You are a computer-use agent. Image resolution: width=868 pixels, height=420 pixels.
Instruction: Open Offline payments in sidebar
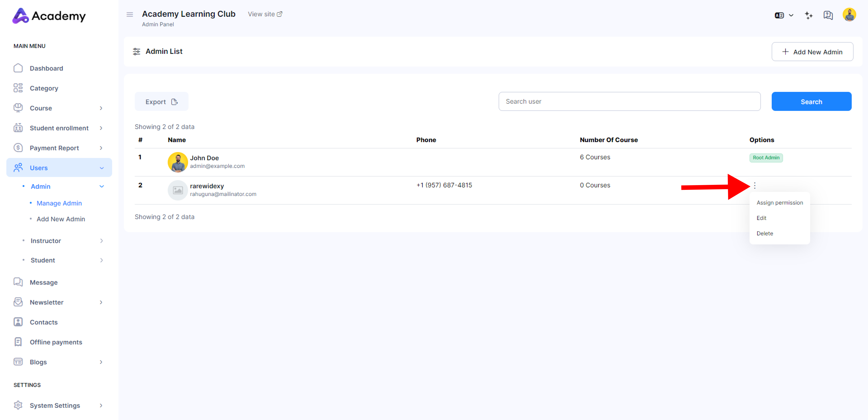tap(56, 342)
